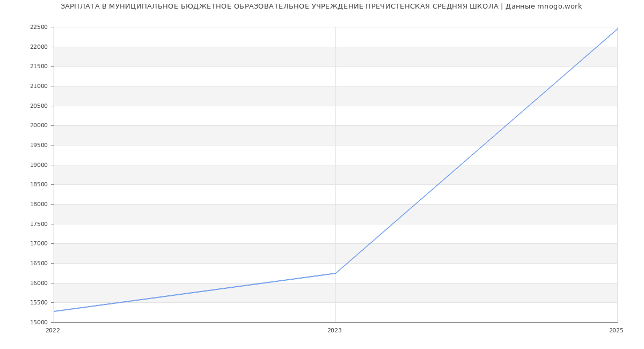Click the 15500 y-axis label
This screenshot has width=644, height=349.
click(x=39, y=303)
